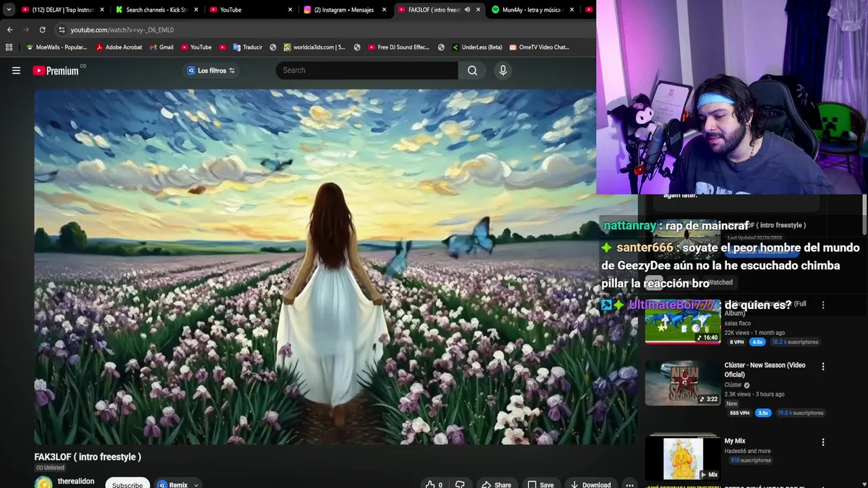Open the Gmail bookmark
Viewport: 868px width, 488px height.
161,47
